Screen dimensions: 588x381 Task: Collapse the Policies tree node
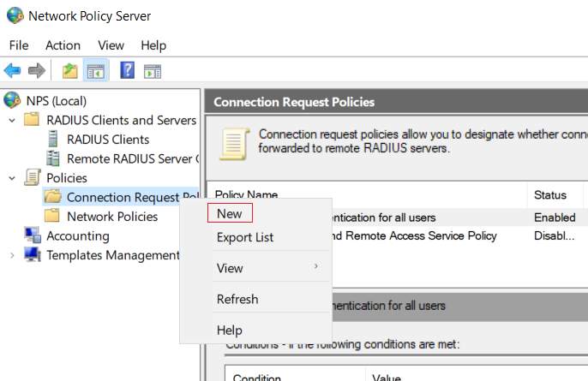tap(12, 178)
